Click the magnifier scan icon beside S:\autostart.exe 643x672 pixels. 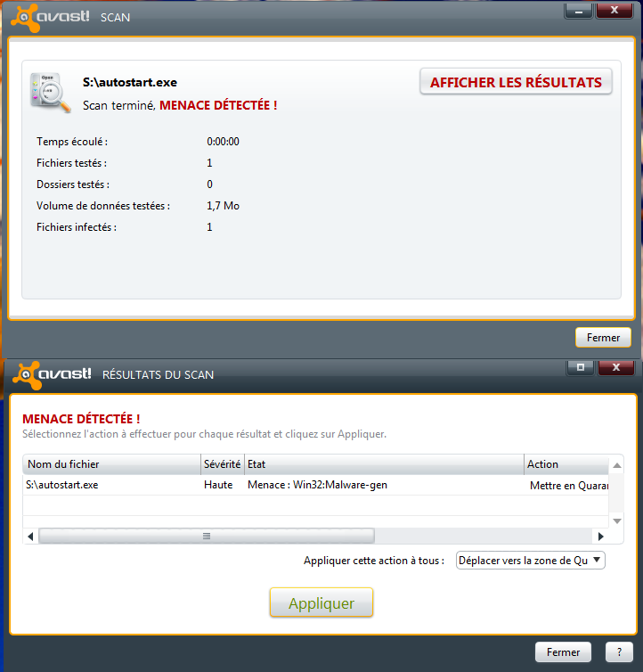tap(50, 93)
